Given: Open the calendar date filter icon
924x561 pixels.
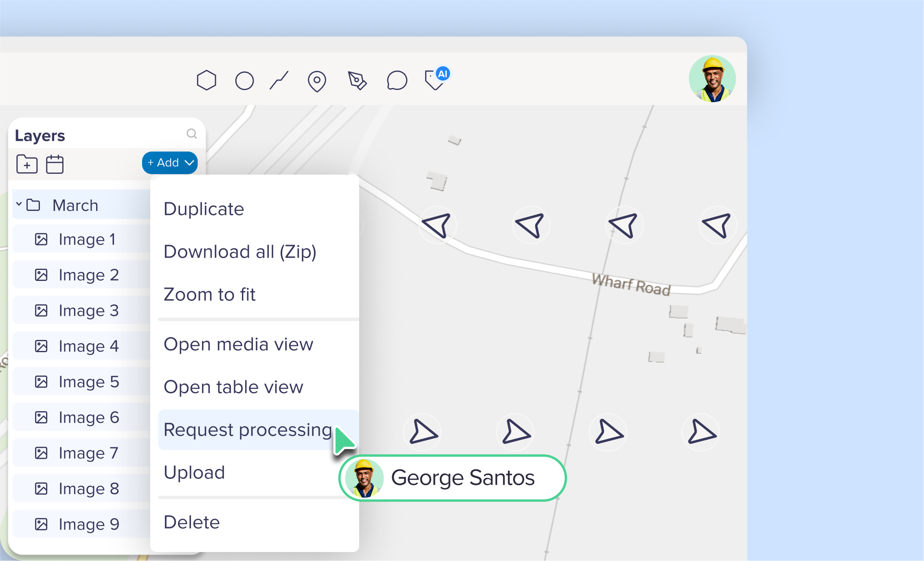Looking at the screenshot, I should click(x=55, y=164).
